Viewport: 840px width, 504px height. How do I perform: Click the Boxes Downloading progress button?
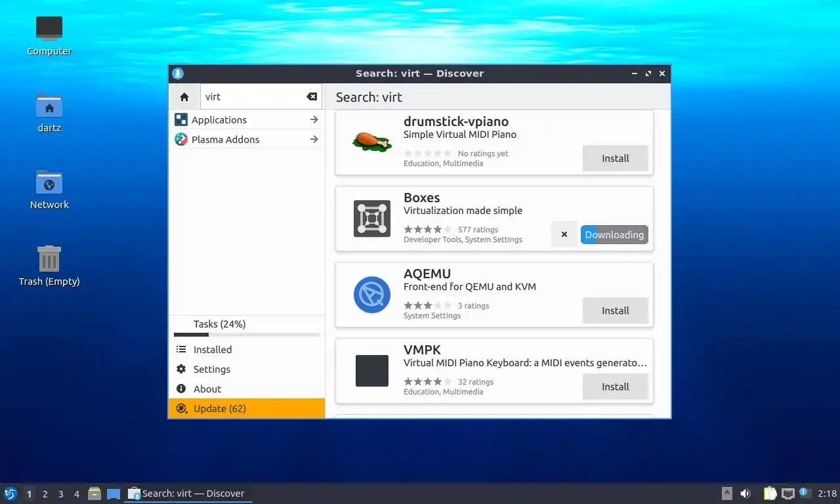point(614,234)
